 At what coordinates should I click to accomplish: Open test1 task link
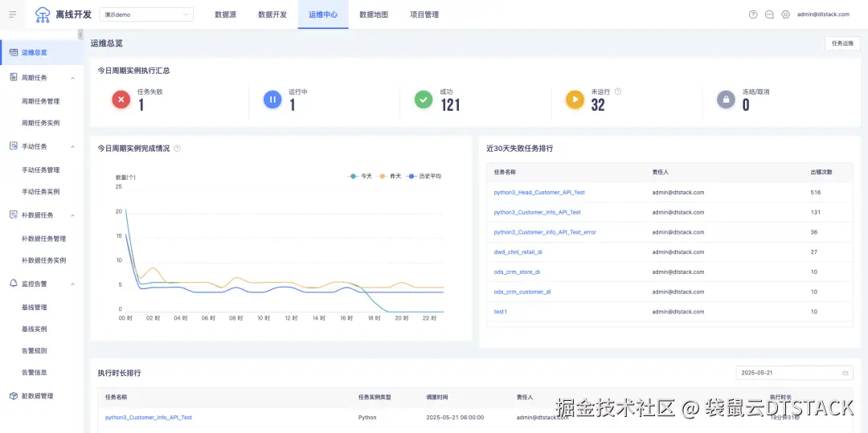pos(501,312)
